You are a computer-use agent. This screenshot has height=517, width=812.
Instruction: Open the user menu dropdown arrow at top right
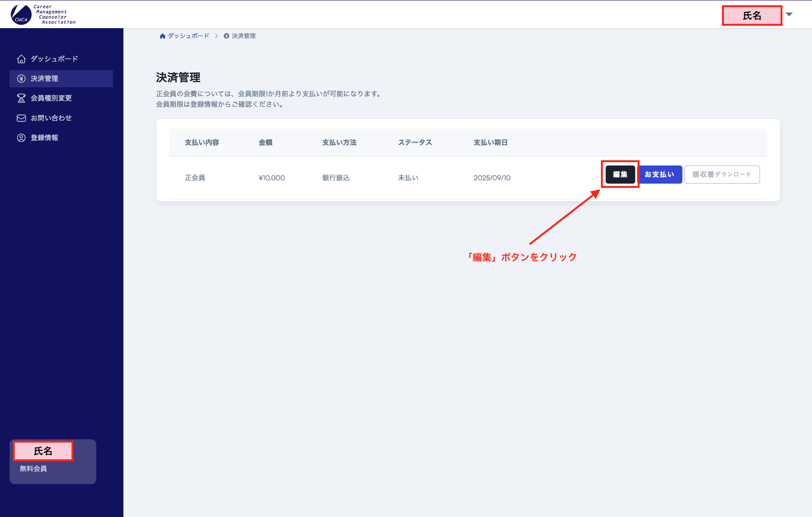[x=789, y=14]
